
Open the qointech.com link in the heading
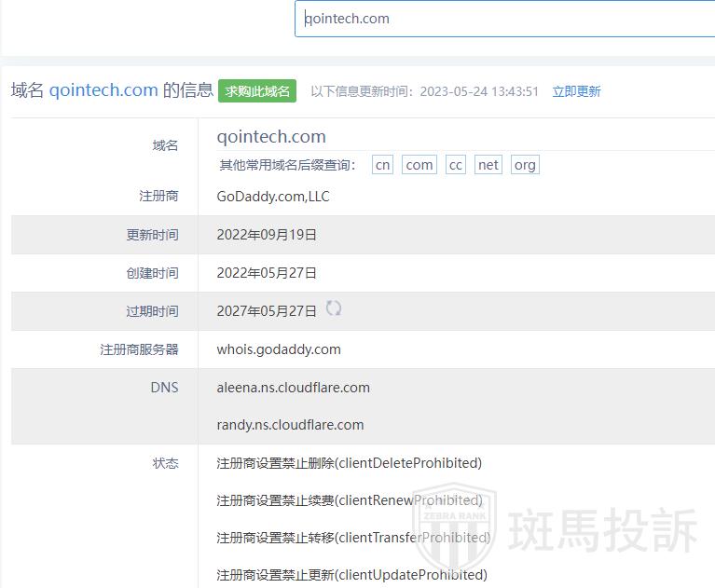[103, 90]
